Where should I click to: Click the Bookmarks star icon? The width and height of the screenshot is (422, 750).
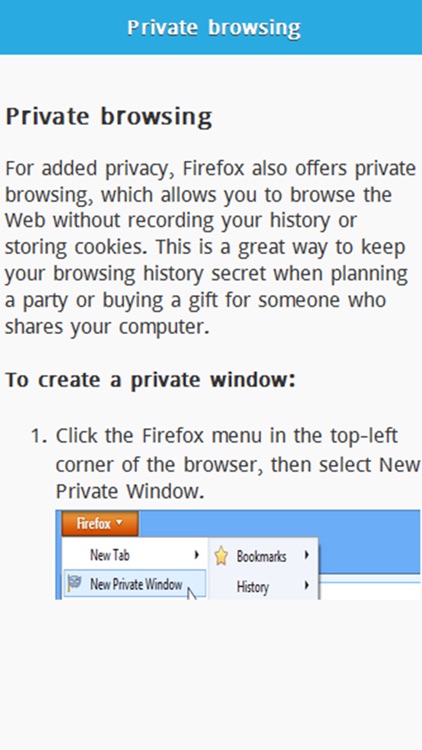tap(221, 556)
